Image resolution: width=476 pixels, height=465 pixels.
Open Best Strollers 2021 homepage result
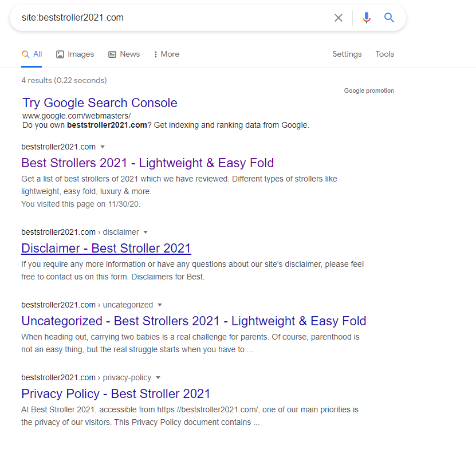pyautogui.click(x=148, y=163)
